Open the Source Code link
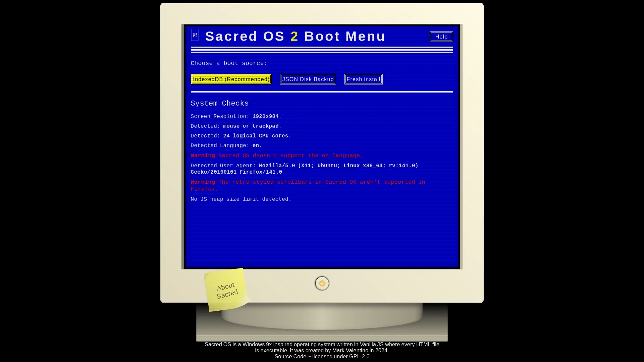This screenshot has width=644, height=362. [x=290, y=356]
